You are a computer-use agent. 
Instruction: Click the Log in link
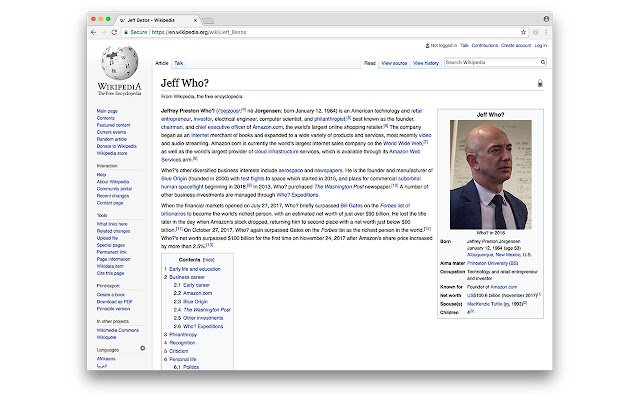click(541, 45)
